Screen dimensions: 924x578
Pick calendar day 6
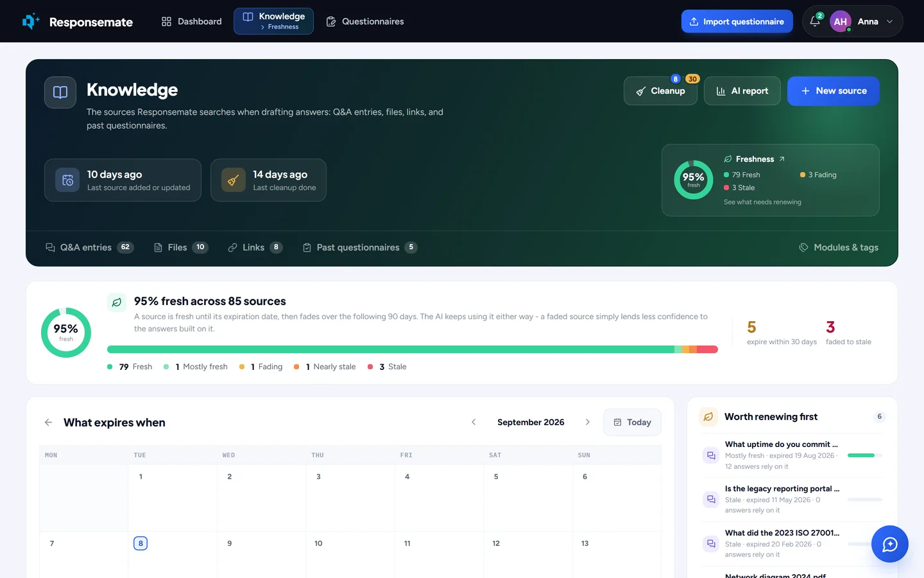617,498
